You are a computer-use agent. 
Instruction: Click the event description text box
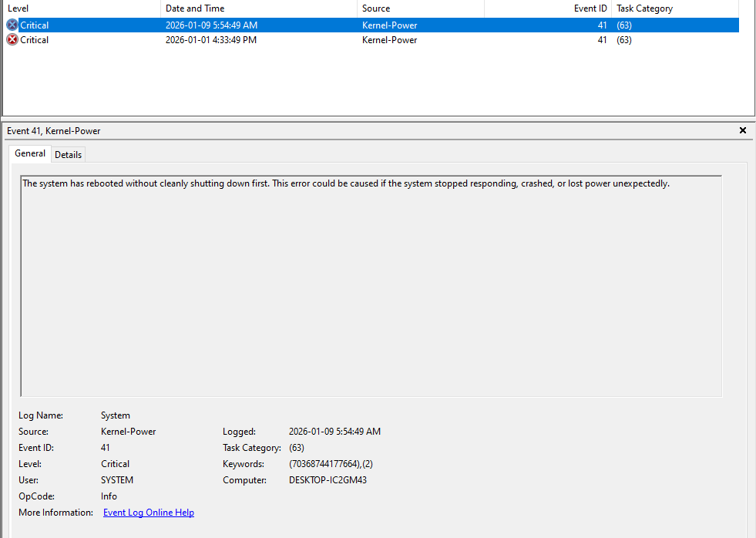point(371,286)
